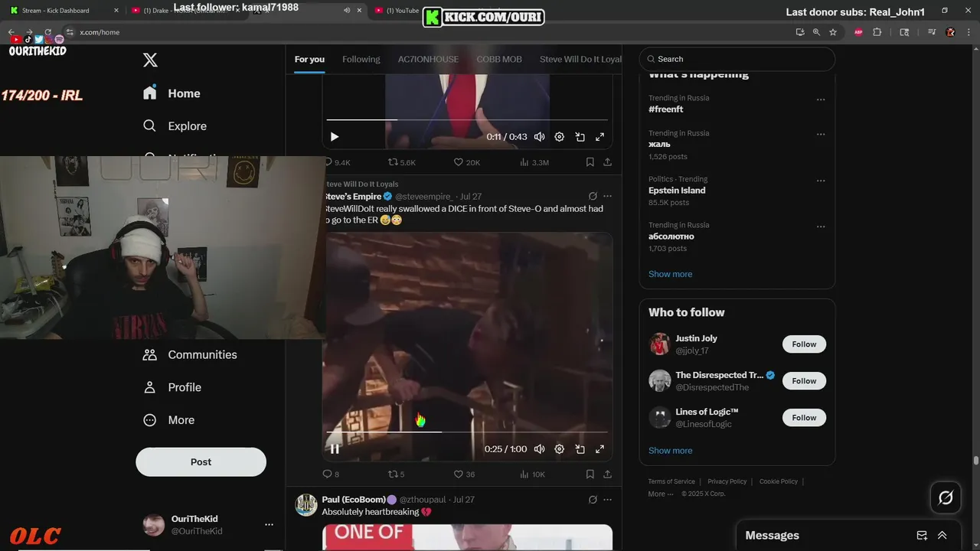980x551 pixels.
Task: Click the AdBlock Plus extension icon
Action: [858, 32]
